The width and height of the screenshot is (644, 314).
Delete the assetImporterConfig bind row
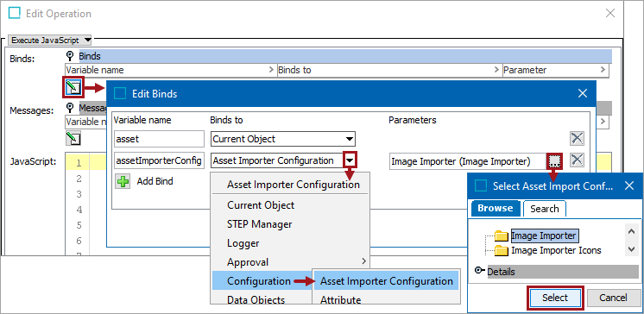(x=577, y=160)
